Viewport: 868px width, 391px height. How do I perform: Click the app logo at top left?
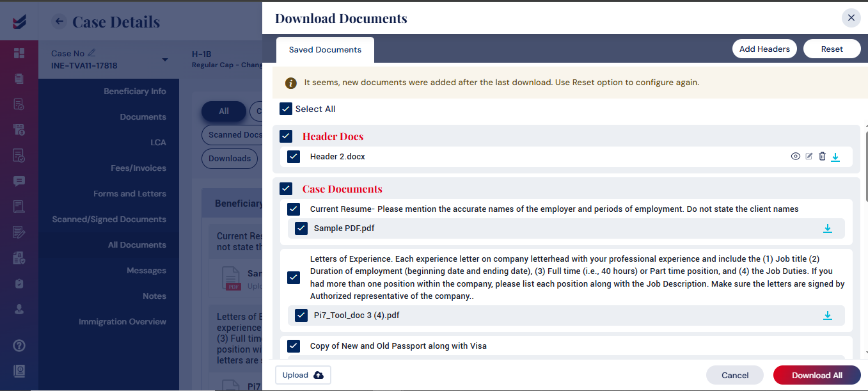coord(19,21)
